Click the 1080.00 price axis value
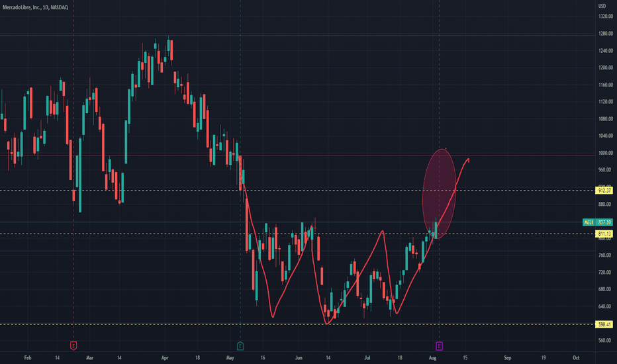This screenshot has width=617, height=364. point(606,119)
